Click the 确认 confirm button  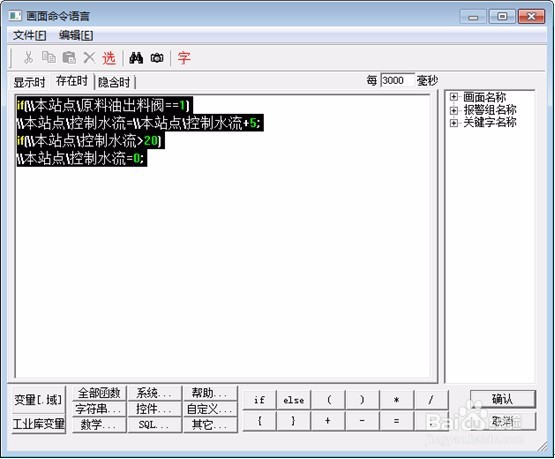503,399
